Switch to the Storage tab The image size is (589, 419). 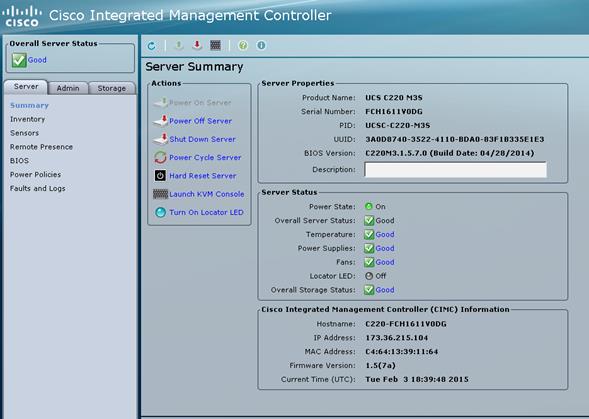tap(112, 88)
